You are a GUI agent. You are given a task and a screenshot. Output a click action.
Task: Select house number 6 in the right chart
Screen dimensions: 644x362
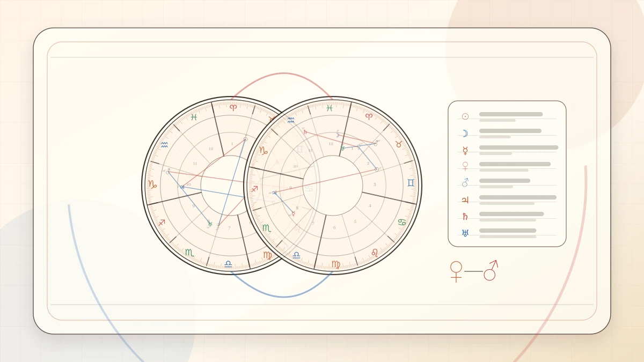pos(334,227)
